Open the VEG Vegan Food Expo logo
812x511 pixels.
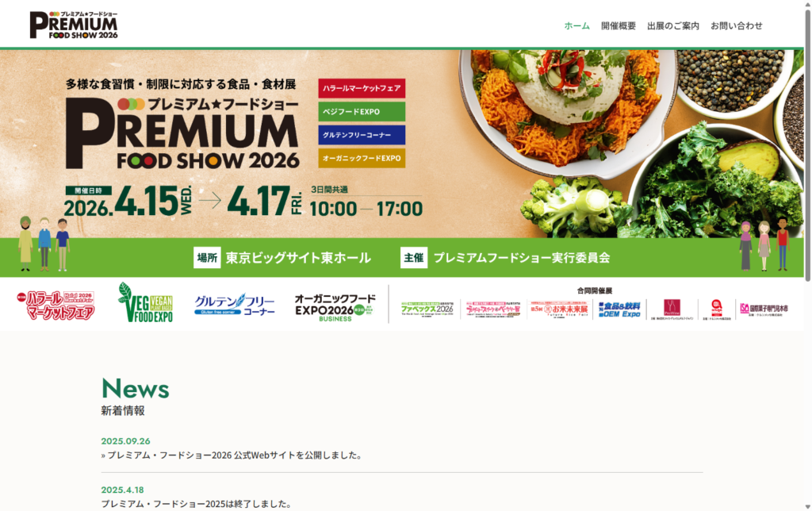point(145,302)
